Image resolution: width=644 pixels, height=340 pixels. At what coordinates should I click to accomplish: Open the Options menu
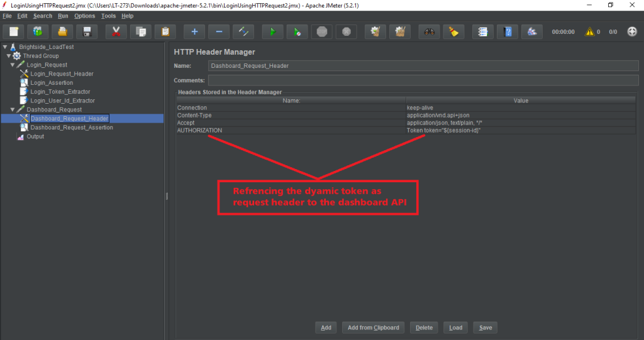click(84, 16)
